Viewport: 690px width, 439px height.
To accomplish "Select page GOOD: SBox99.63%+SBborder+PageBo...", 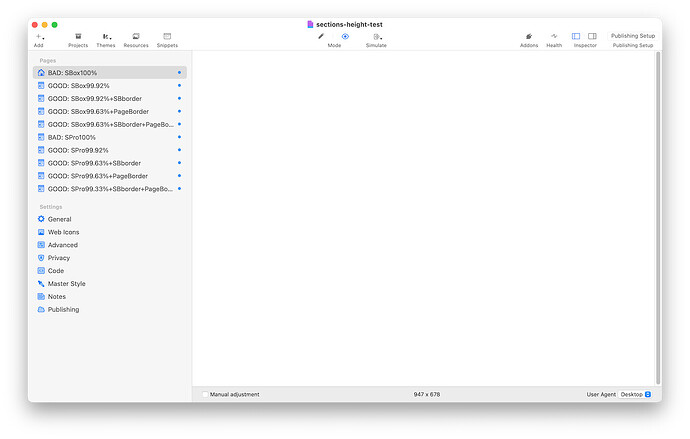I will click(110, 124).
